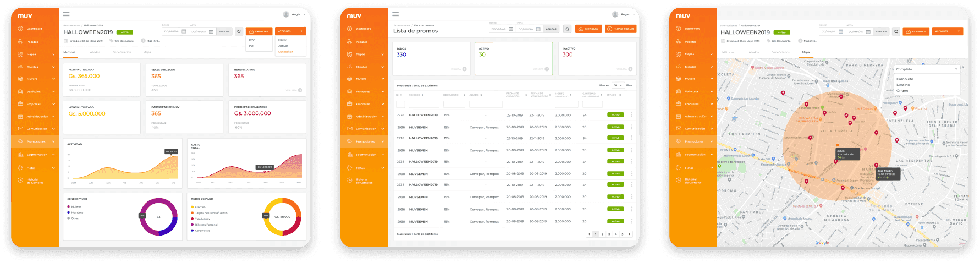Click Más info icon in left screen header
The width and height of the screenshot is (980, 262).
click(143, 41)
